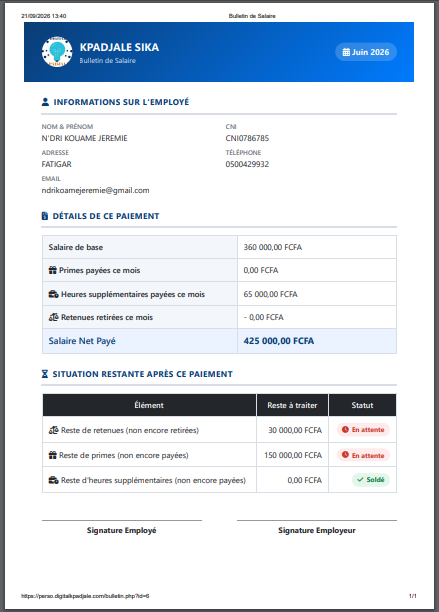Click the hourglass icon beside Situation restante
Screen dimensions: 439x612
tap(45, 374)
